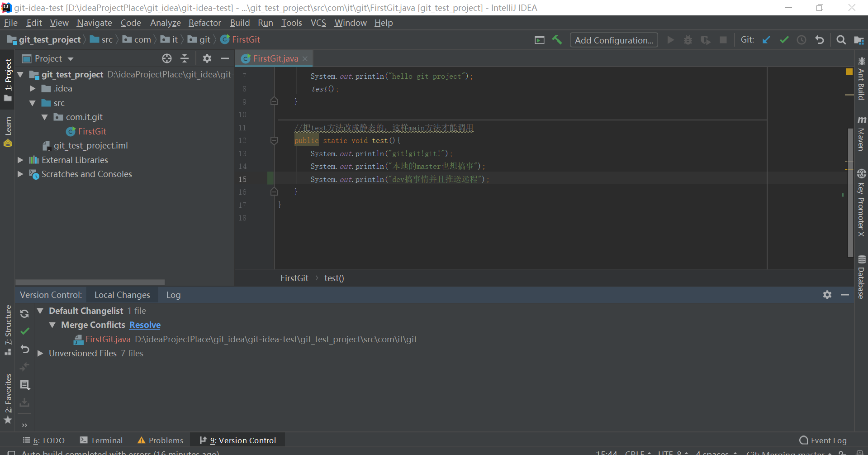The width and height of the screenshot is (868, 455).
Task: Open Git Show History clock icon
Action: [802, 40]
